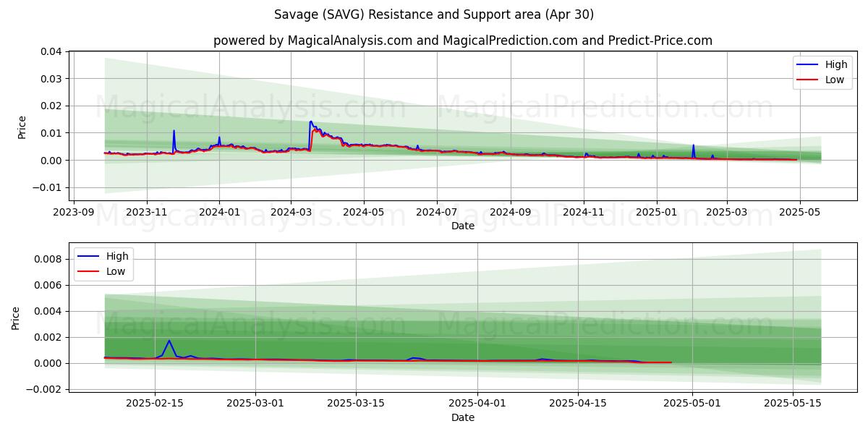Click the '2023-09' x-axis tick label
This screenshot has height=434, width=868.
point(73,213)
